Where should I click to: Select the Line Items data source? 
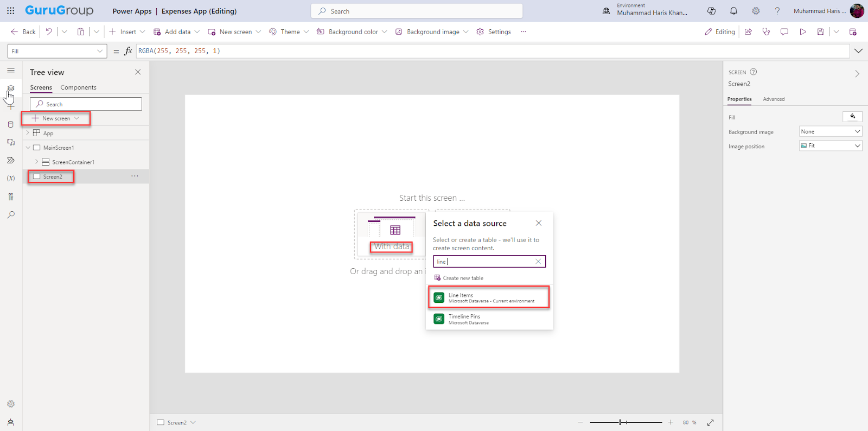coord(489,297)
